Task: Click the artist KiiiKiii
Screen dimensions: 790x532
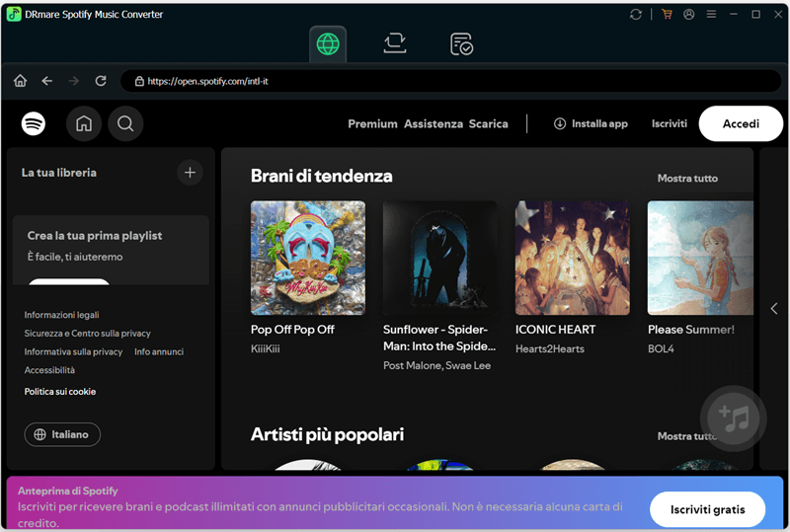Action: (265, 348)
